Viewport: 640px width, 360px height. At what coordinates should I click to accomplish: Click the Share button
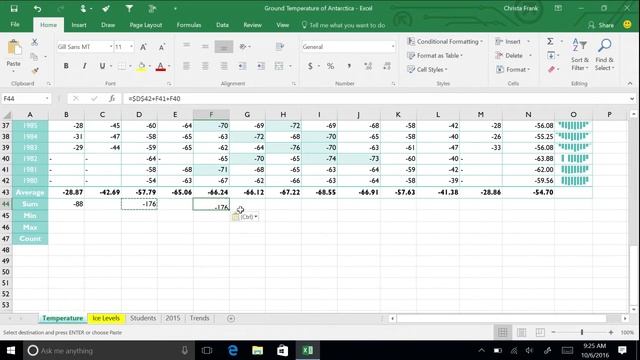click(x=601, y=25)
